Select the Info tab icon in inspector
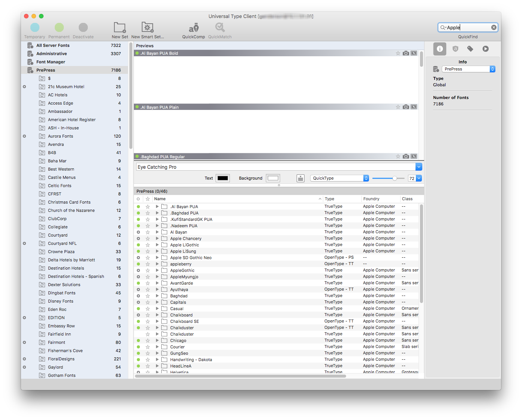The width and height of the screenshot is (522, 420). (x=440, y=49)
